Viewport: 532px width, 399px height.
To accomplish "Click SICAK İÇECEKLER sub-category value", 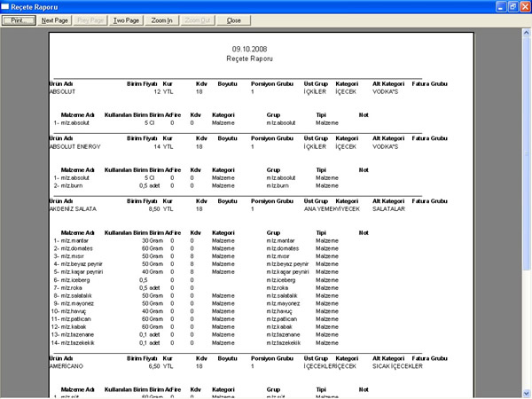I will point(397,366).
